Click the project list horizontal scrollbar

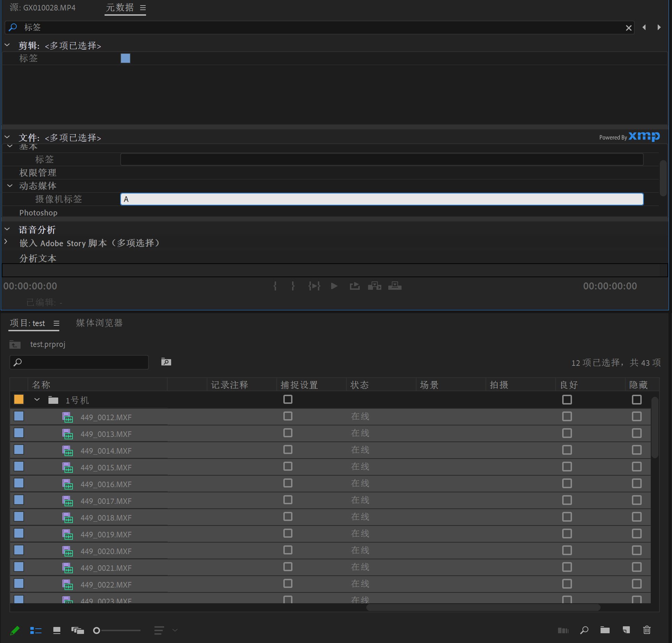(483, 607)
